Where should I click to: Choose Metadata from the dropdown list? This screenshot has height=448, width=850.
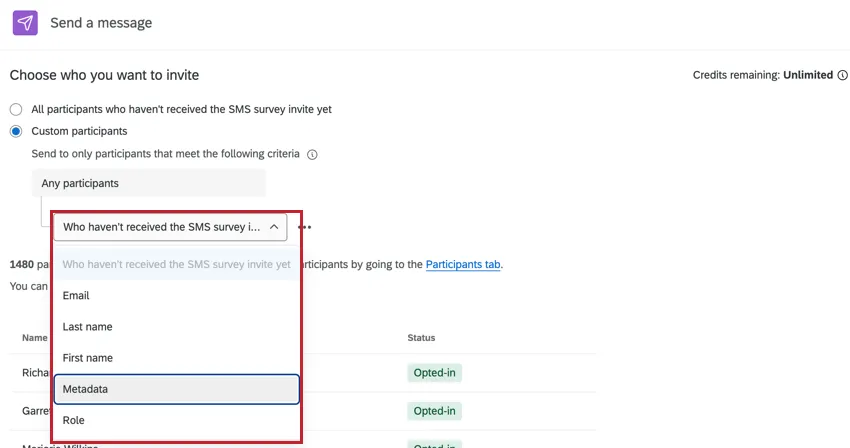pyautogui.click(x=176, y=389)
